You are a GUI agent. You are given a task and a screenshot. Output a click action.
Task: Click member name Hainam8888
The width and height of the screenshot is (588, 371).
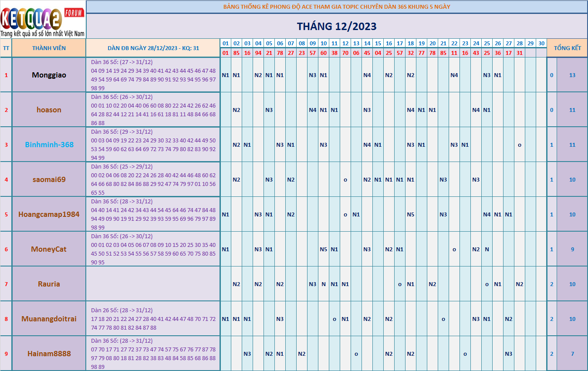49,354
